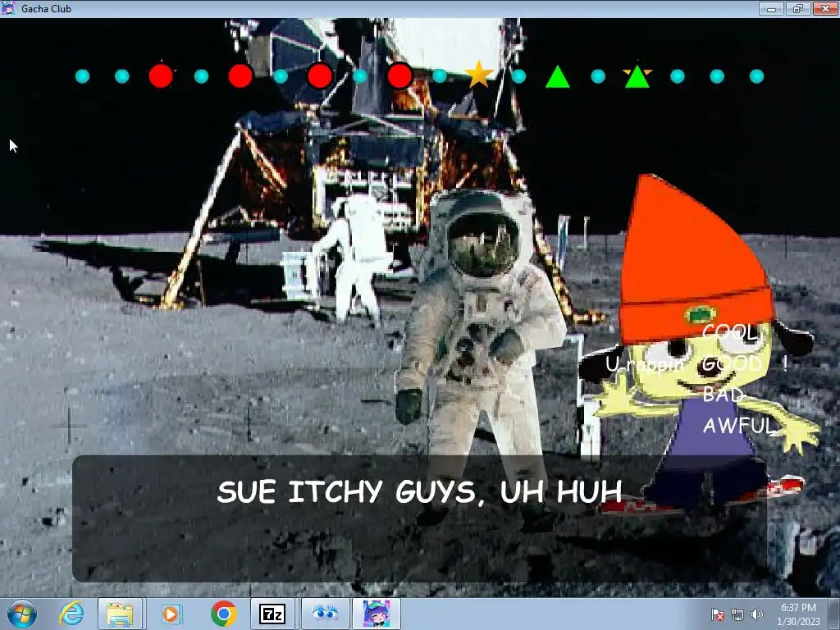Open Windows Media Player taskbar icon
The height and width of the screenshot is (630, 840).
click(171, 614)
